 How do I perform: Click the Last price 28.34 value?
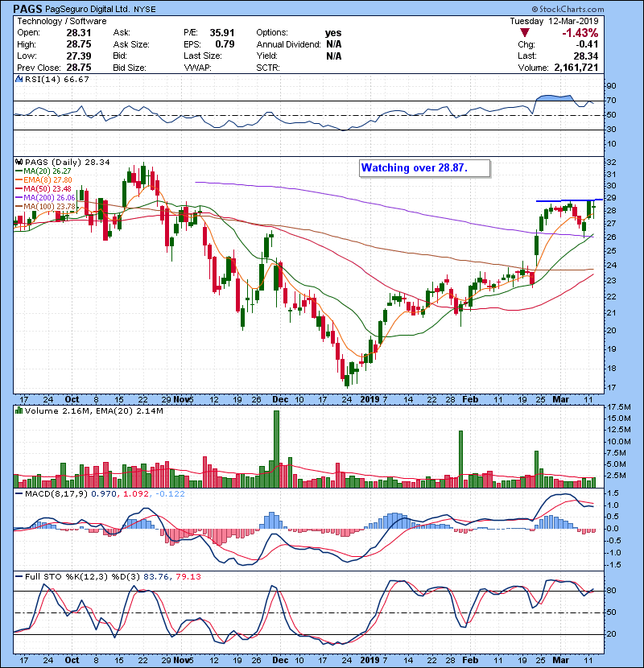click(x=585, y=56)
